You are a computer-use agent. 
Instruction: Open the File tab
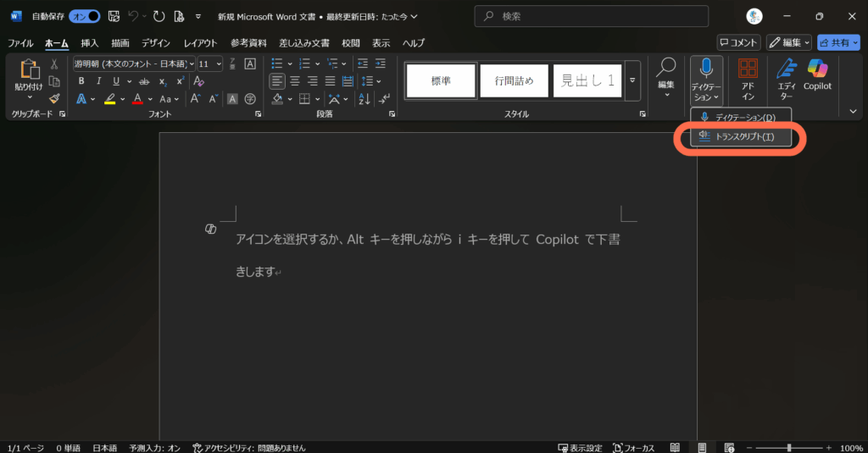coord(20,43)
